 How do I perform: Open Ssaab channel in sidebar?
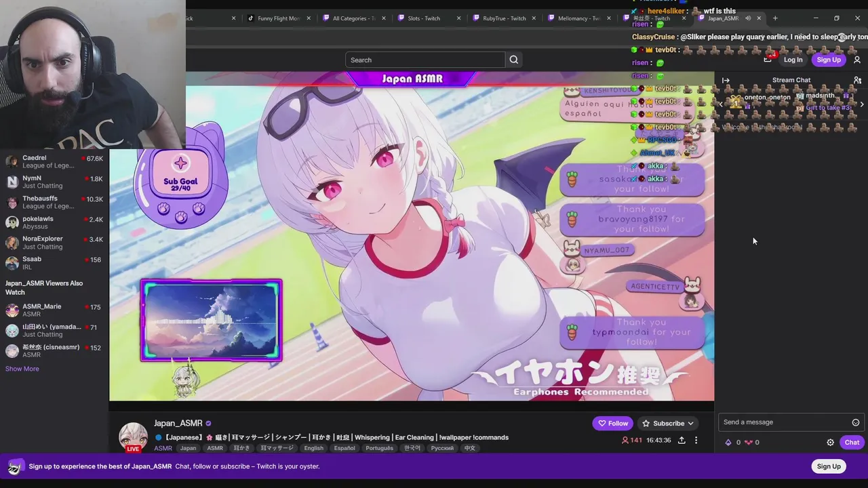(54, 263)
